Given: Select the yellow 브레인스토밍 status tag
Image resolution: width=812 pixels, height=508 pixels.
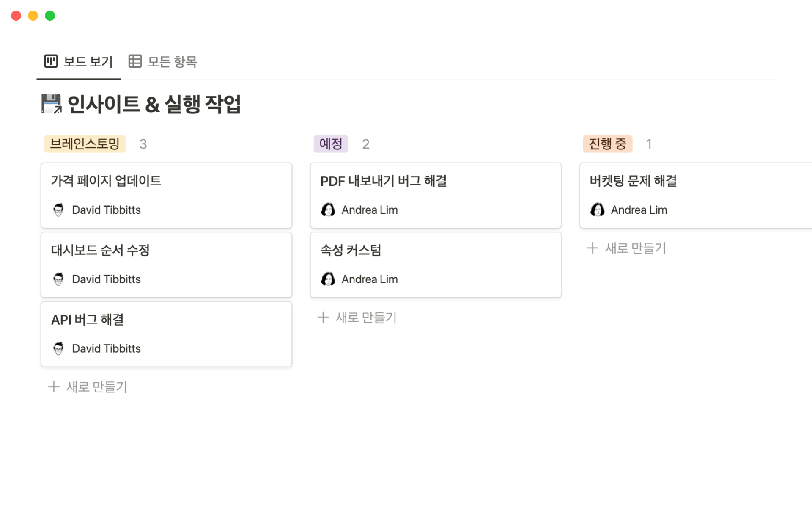Looking at the screenshot, I should click(85, 144).
